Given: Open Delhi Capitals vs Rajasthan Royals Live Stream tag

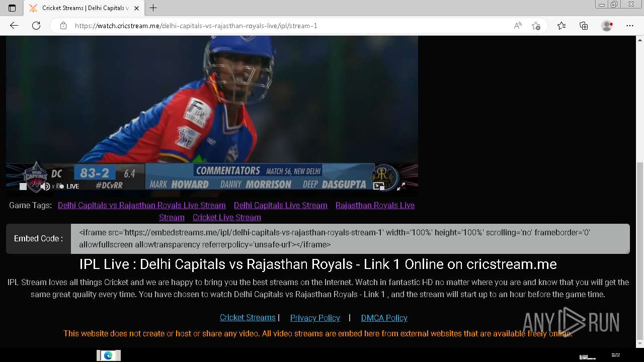Looking at the screenshot, I should pyautogui.click(x=142, y=205).
